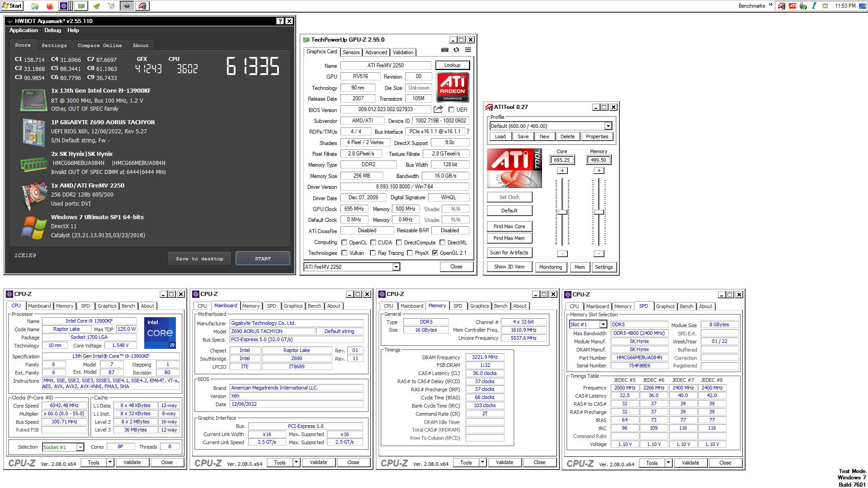Click the teal exclamation tray icon

(814, 6)
